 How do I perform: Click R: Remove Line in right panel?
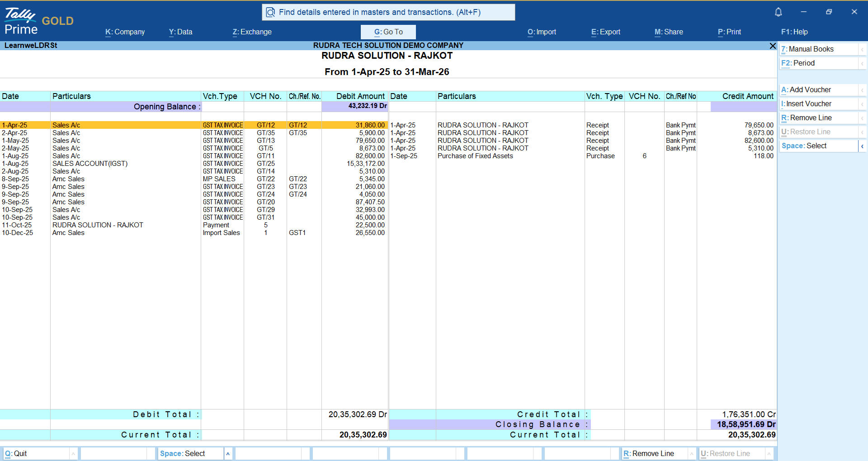(819, 118)
